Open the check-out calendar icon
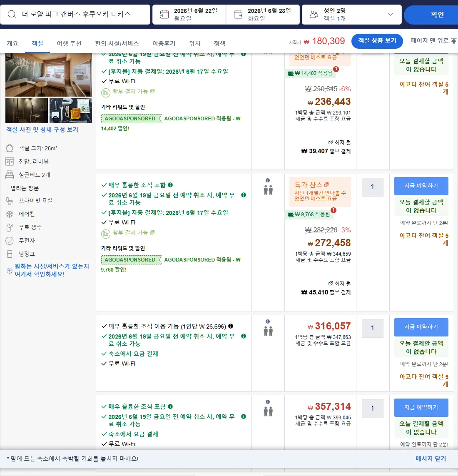The image size is (458, 476). point(238,14)
